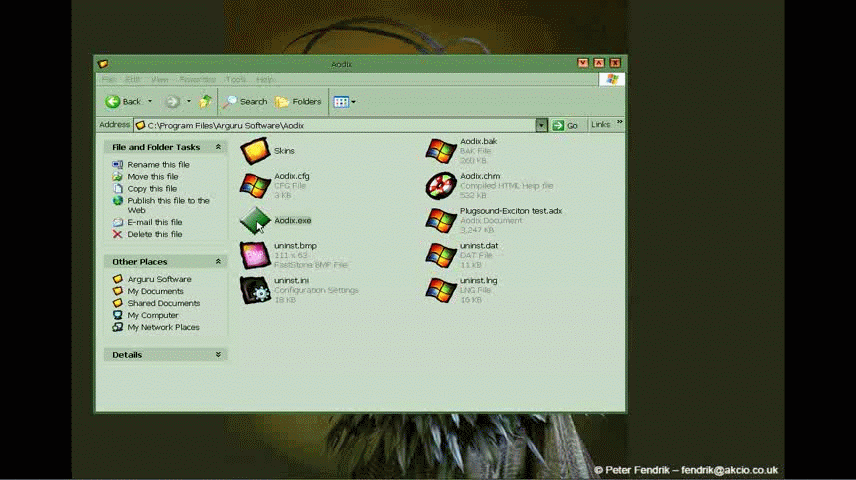The height and width of the screenshot is (480, 856).
Task: Click Rename this file
Action: 158,165
